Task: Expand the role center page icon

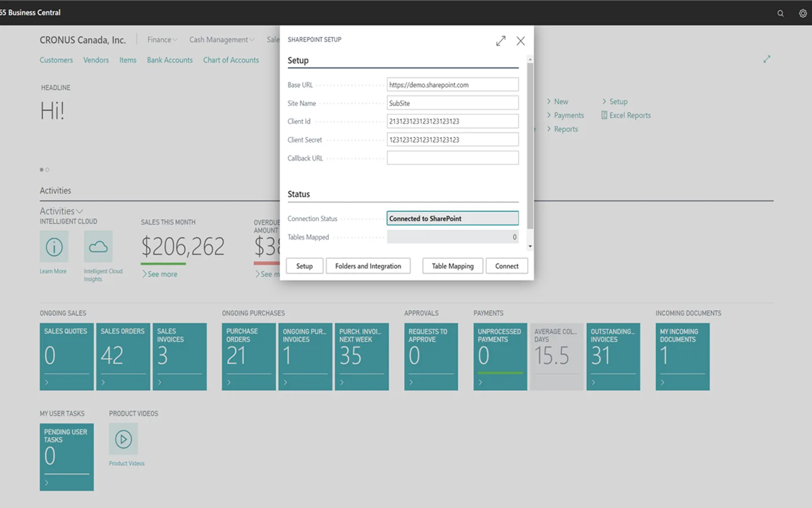Action: (767, 59)
